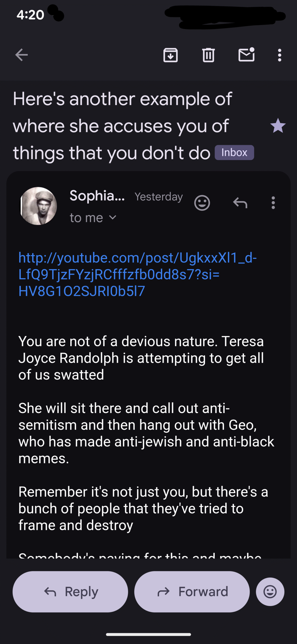
Task: Tap the 4:20 status bar clock
Action: tap(30, 15)
